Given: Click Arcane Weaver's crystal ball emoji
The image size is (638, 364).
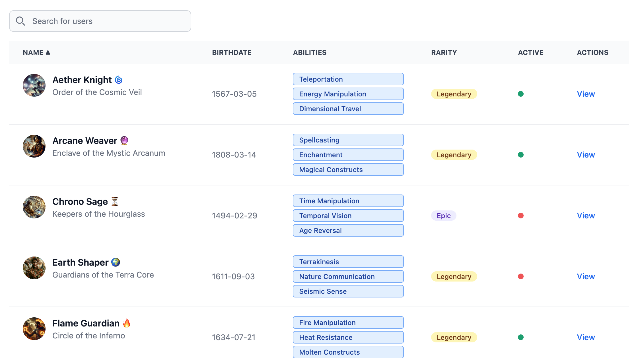Looking at the screenshot, I should point(124,140).
